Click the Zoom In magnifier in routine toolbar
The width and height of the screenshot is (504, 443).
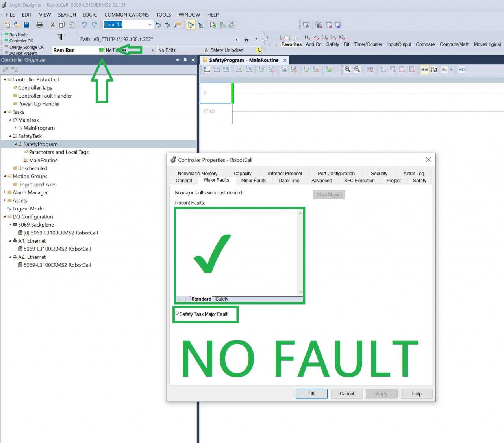coord(348,70)
